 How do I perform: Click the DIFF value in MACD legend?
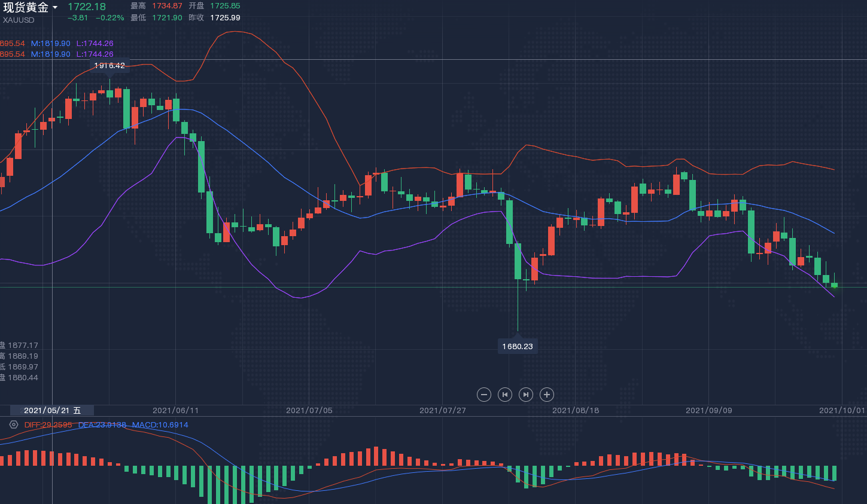click(x=48, y=425)
